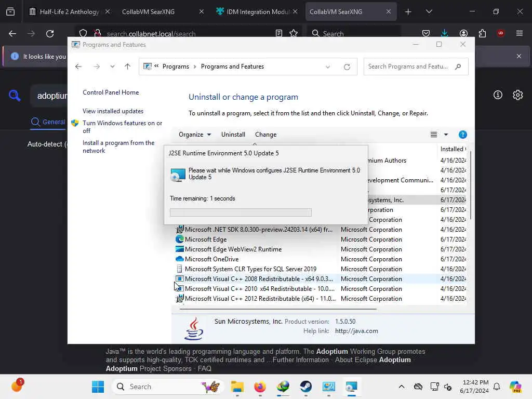Expand the list all tabs chevron
This screenshot has height=399, width=532.
point(429,12)
